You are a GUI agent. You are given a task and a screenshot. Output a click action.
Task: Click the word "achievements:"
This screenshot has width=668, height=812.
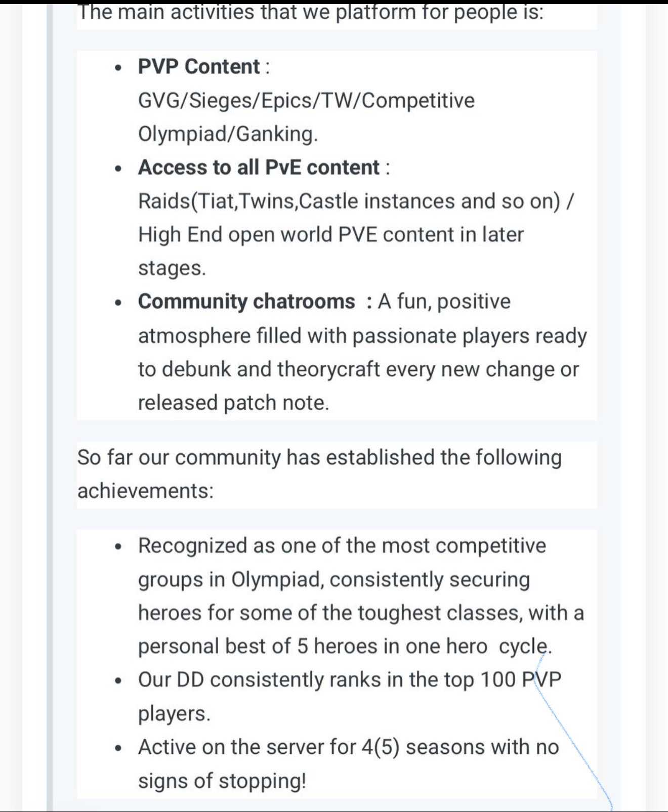click(x=145, y=491)
